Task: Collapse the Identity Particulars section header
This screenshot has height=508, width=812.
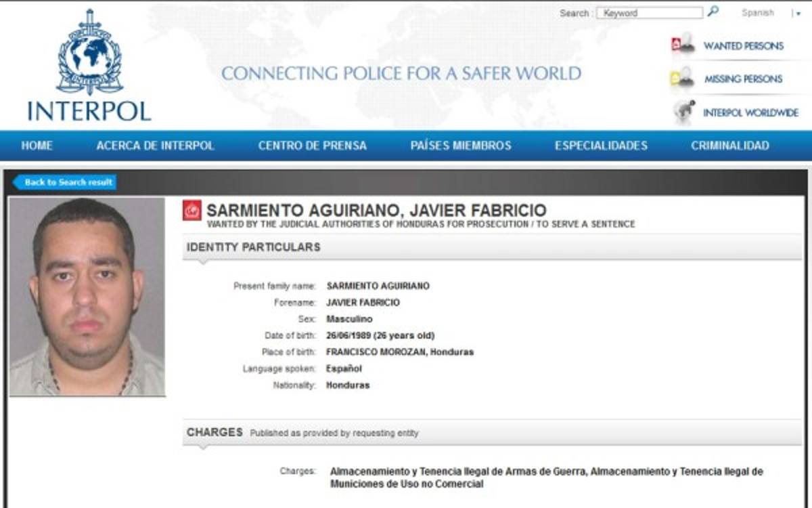Action: pyautogui.click(x=491, y=247)
